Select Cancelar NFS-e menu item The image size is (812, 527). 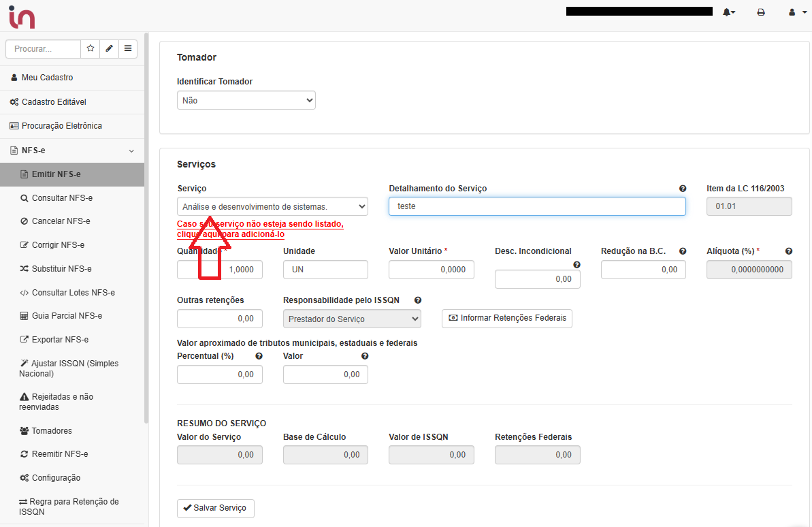pos(61,221)
